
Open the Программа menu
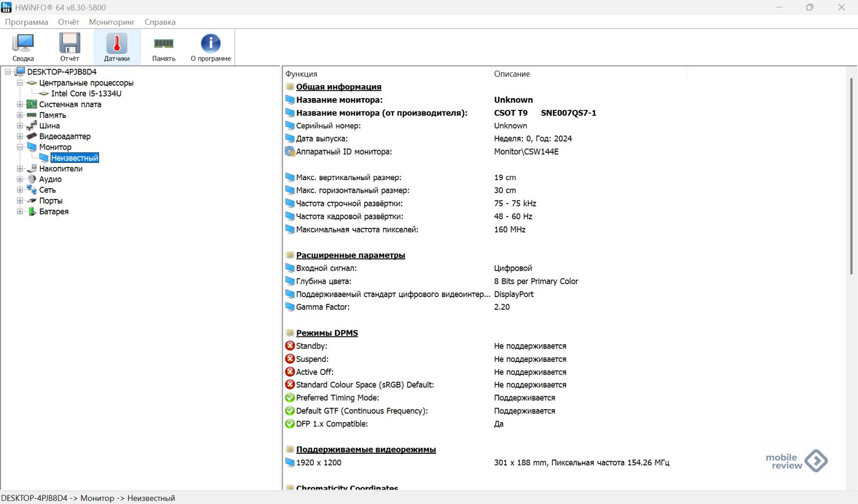26,22
